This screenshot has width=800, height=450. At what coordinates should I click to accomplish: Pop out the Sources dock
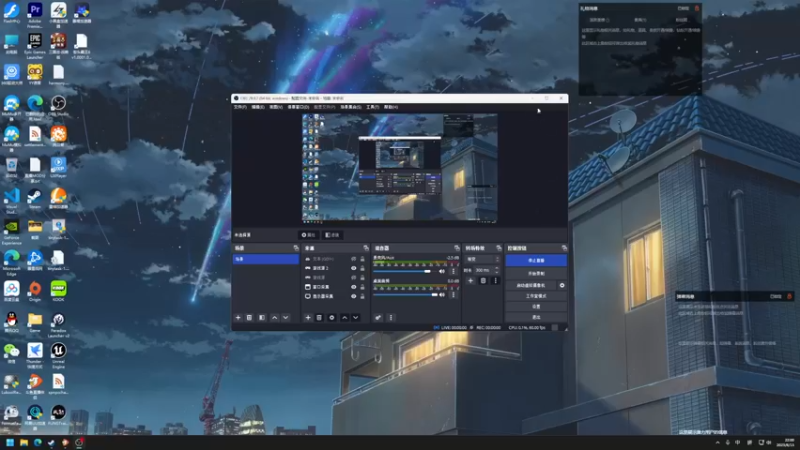(365, 248)
